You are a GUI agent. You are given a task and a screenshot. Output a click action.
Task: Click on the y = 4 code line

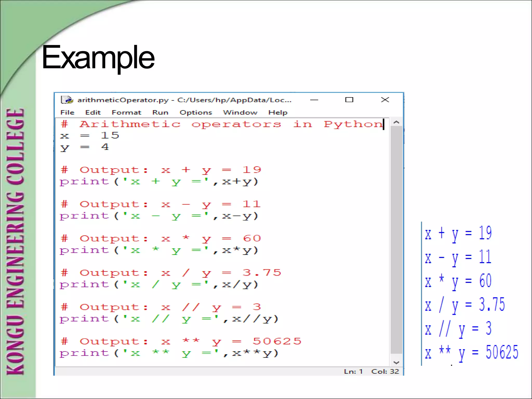pos(84,147)
